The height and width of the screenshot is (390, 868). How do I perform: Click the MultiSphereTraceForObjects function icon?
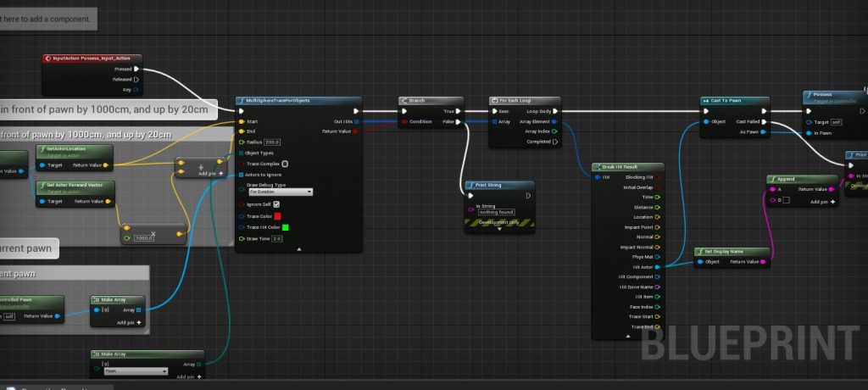(x=242, y=100)
